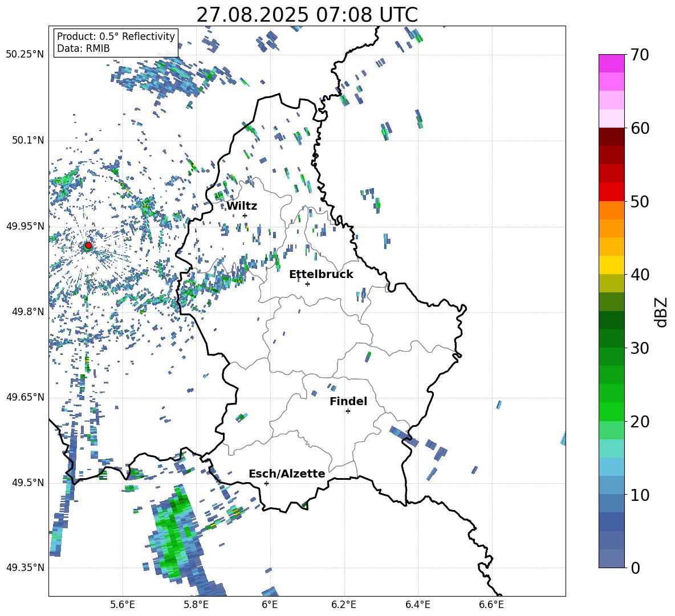This screenshot has height=616, width=675.
Task: Click the Data: RMIB label
Action: click(83, 48)
